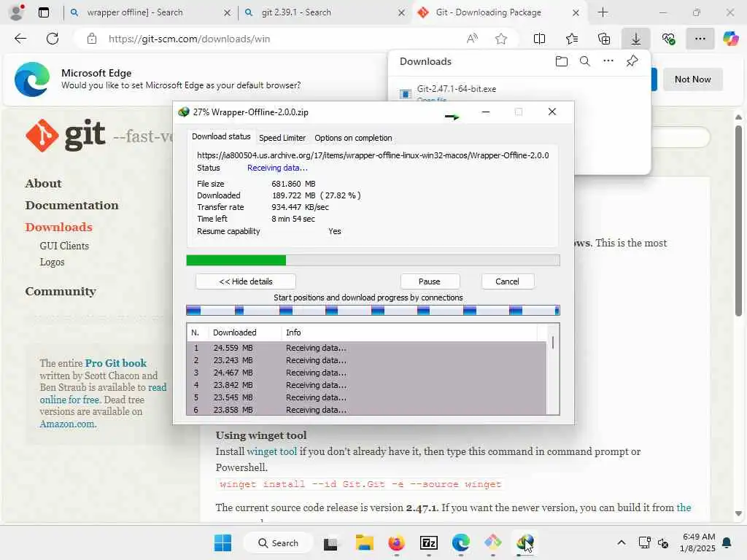Open the Options on completion tab
This screenshot has height=560, width=747.
[x=353, y=138]
